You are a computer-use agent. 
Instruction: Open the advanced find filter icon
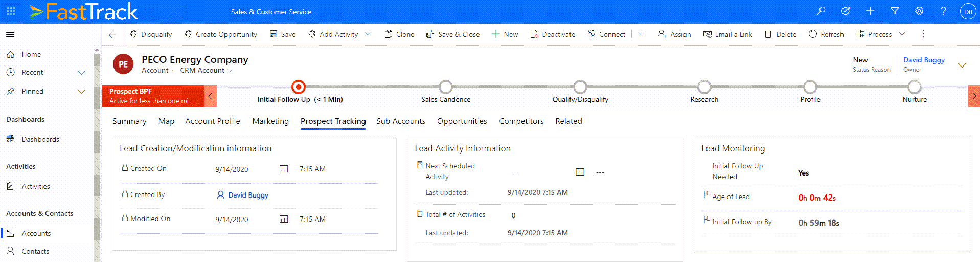pos(895,11)
